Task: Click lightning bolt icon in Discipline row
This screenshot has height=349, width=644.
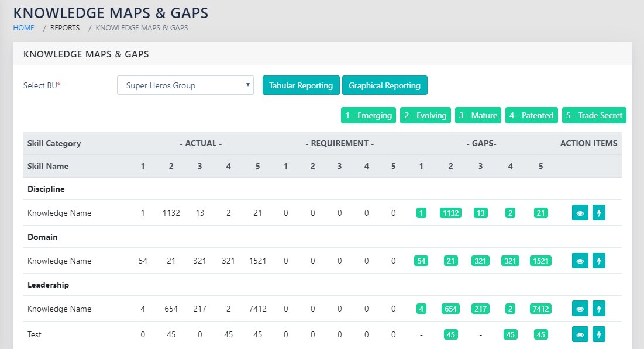Action: coord(598,213)
